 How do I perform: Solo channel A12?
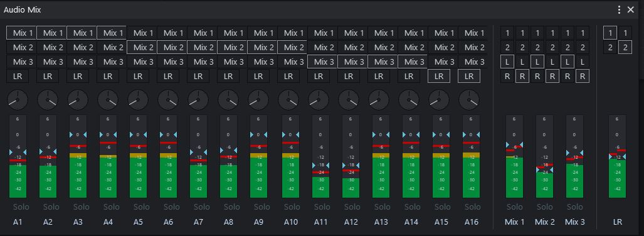[352, 206]
